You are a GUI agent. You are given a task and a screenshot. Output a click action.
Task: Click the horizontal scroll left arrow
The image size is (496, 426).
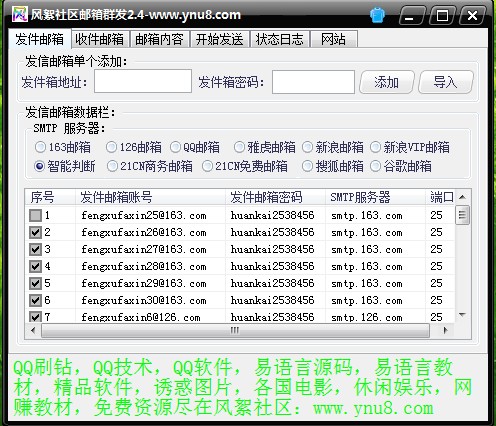click(x=33, y=330)
